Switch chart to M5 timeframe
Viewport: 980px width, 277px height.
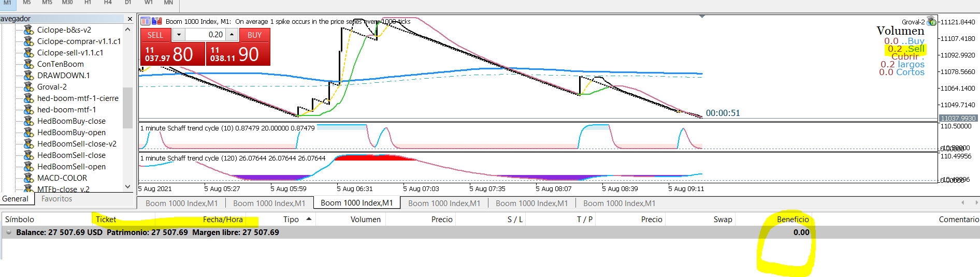pos(27,3)
